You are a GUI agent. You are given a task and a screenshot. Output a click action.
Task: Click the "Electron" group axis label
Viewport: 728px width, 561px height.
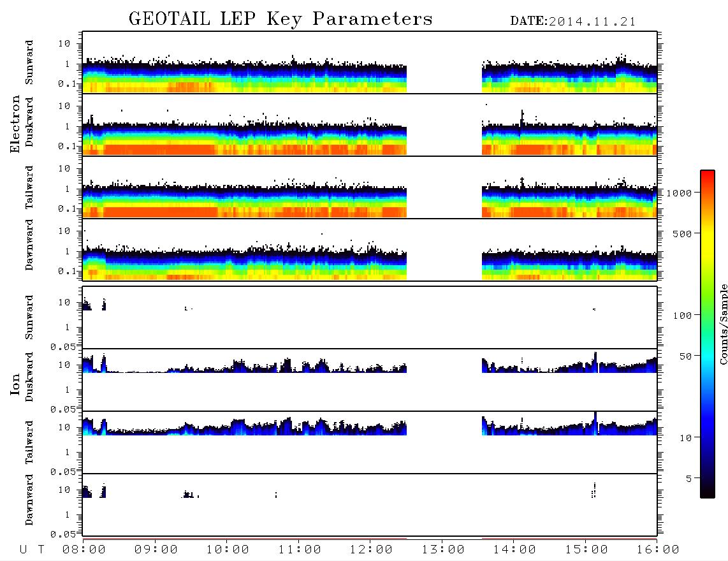(x=15, y=124)
